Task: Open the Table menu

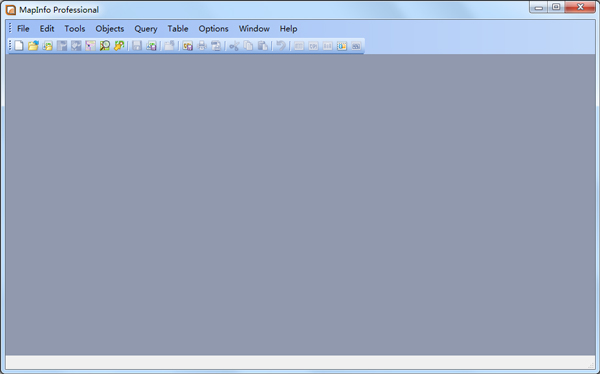Action: coord(178,29)
